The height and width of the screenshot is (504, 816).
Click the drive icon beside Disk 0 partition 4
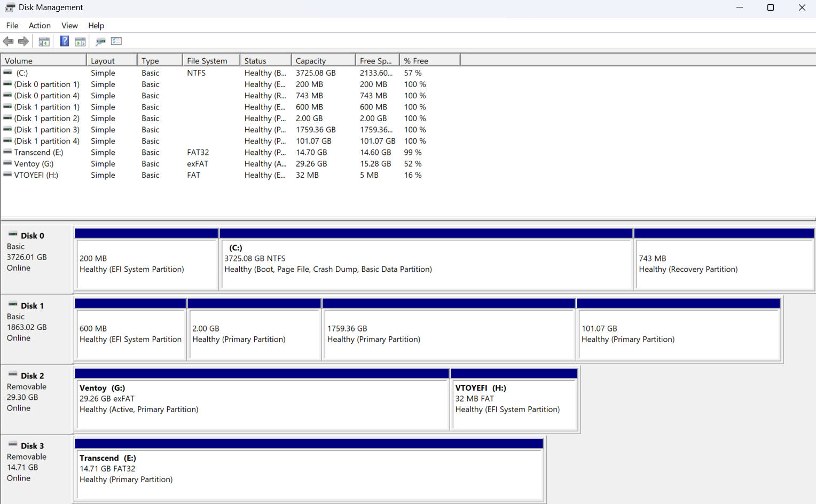(7, 95)
